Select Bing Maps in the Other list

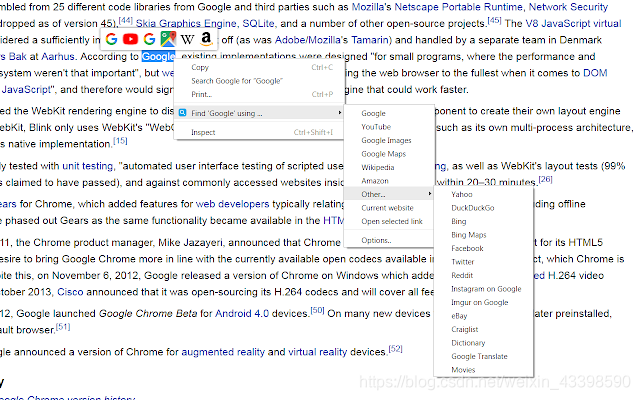[484, 235]
